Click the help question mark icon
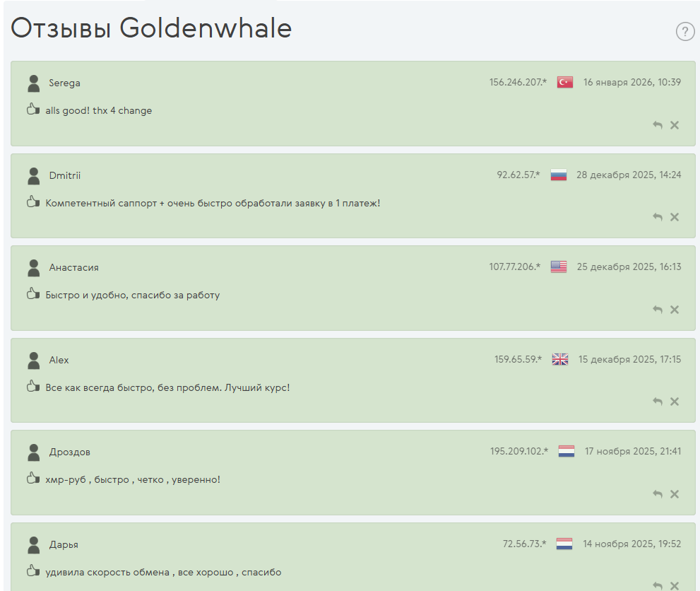Image resolution: width=700 pixels, height=591 pixels. coord(684,31)
